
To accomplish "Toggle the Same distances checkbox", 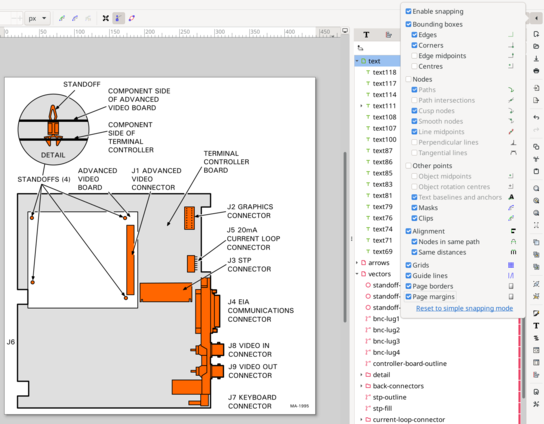I will [x=414, y=252].
